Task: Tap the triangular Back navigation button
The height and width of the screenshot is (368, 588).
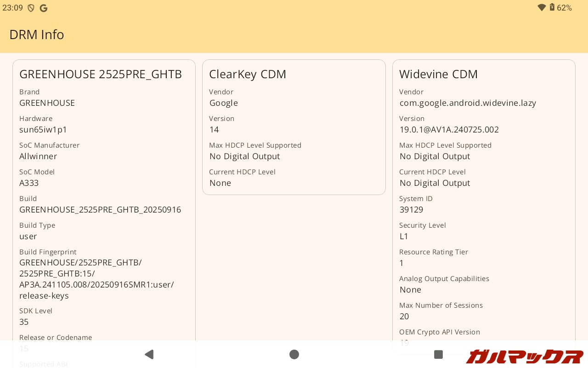Action: pos(149,354)
